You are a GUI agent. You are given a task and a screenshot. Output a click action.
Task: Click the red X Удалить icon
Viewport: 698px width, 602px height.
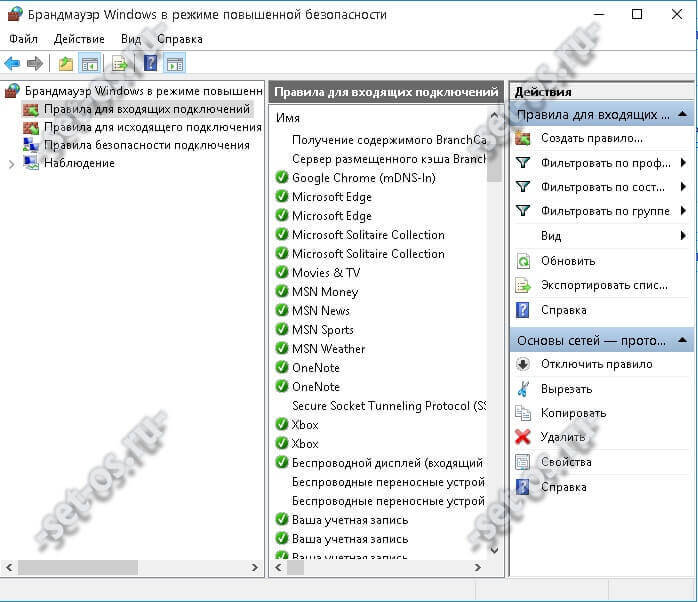pos(523,437)
